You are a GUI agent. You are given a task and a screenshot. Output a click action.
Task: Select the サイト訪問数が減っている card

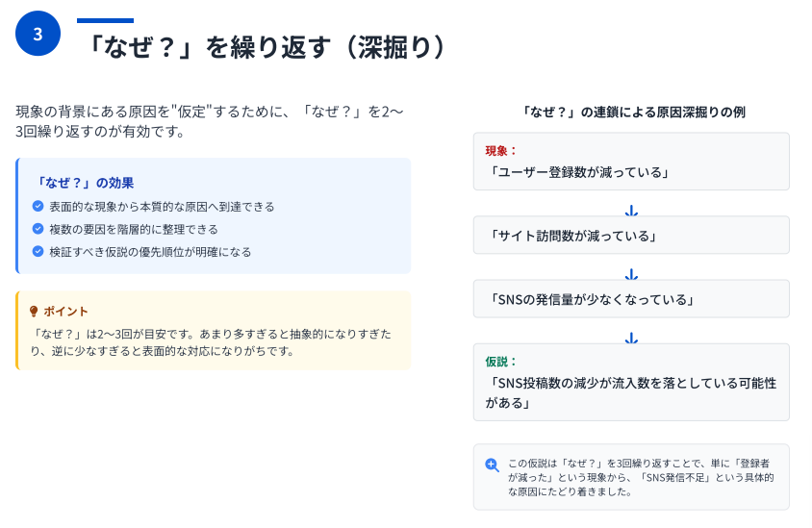(631, 235)
